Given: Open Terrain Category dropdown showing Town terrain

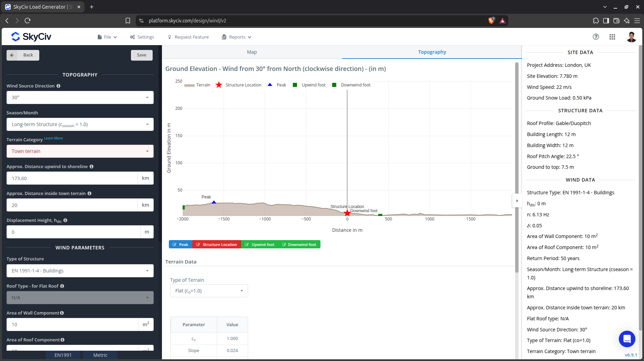Looking at the screenshot, I should click(x=80, y=151).
